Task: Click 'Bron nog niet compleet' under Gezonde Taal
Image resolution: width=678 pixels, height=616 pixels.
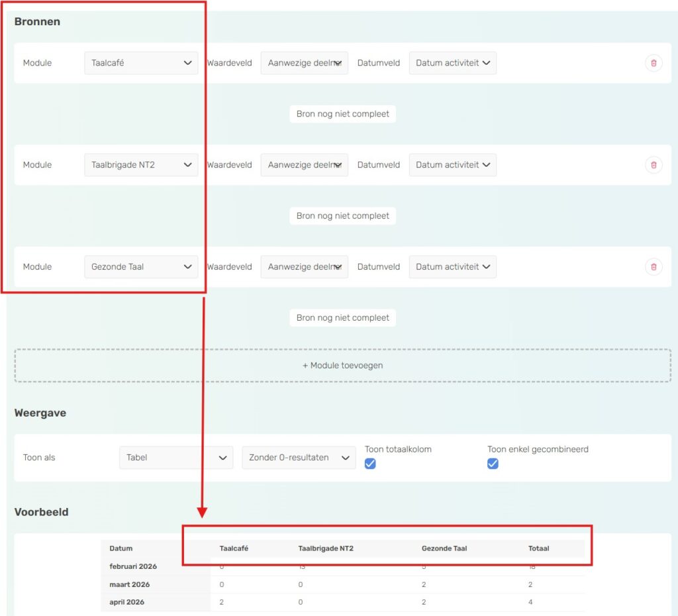Action: [342, 318]
